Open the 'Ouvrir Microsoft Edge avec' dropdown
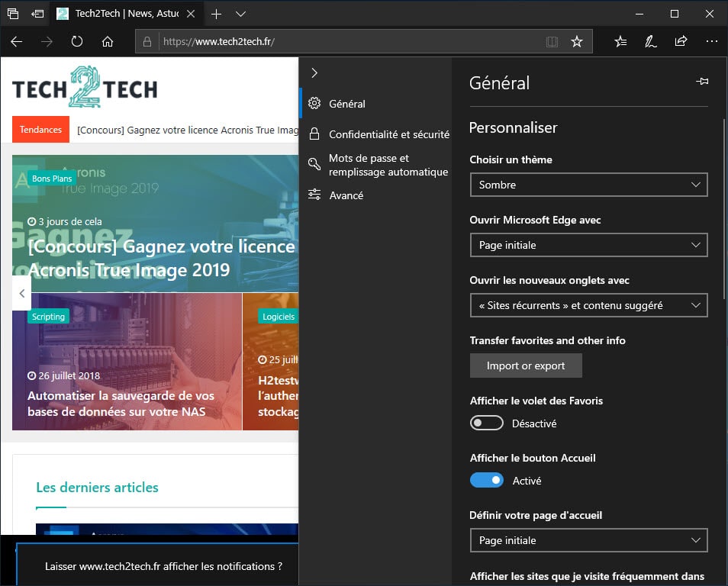Screen dimensions: 728x586 pos(588,245)
